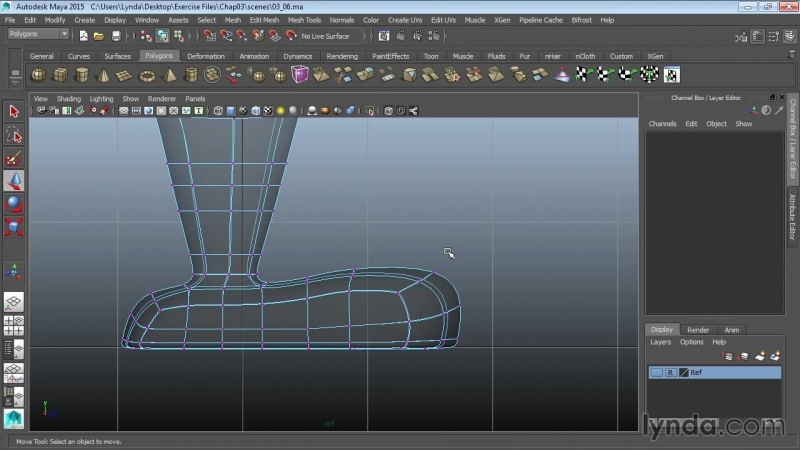Activate the Lasso select tool

coord(14,135)
